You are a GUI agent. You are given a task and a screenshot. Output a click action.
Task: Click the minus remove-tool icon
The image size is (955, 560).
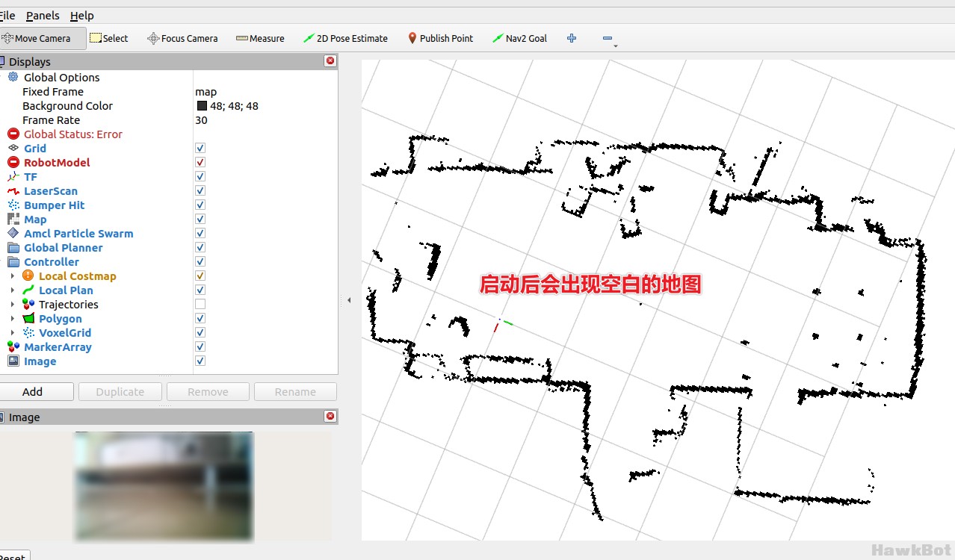(x=608, y=38)
